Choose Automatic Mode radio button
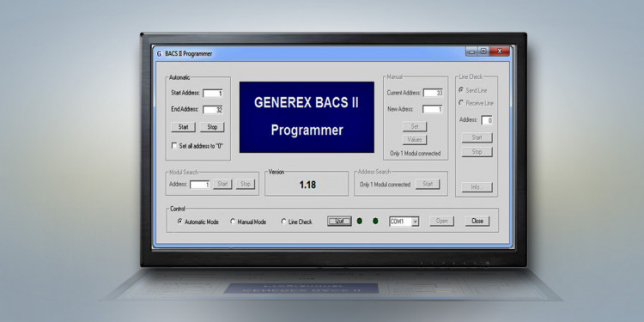Viewport: 644px width, 322px height. (180, 222)
